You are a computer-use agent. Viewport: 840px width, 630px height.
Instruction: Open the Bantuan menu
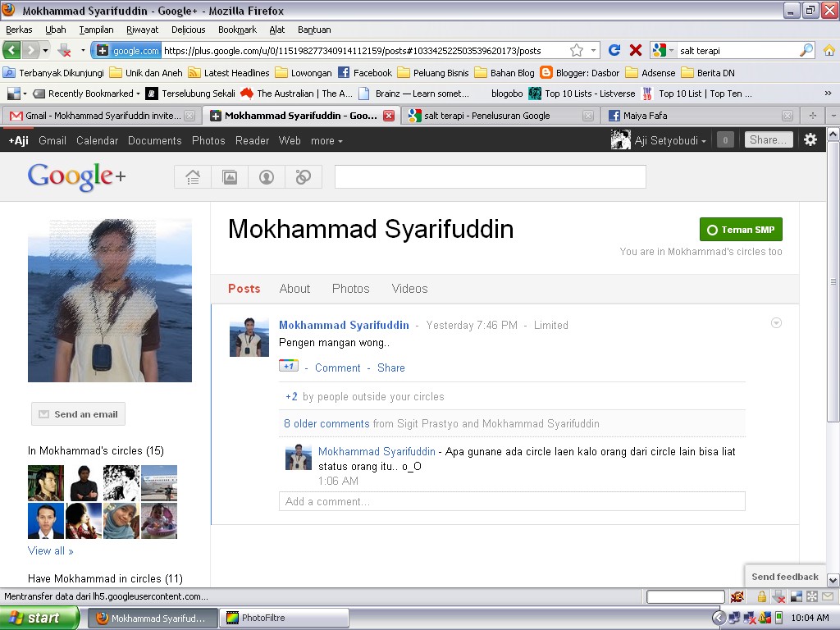314,30
